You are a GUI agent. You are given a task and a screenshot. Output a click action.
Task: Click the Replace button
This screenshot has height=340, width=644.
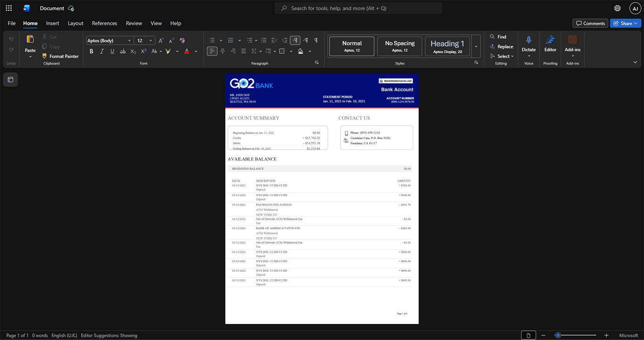[501, 47]
